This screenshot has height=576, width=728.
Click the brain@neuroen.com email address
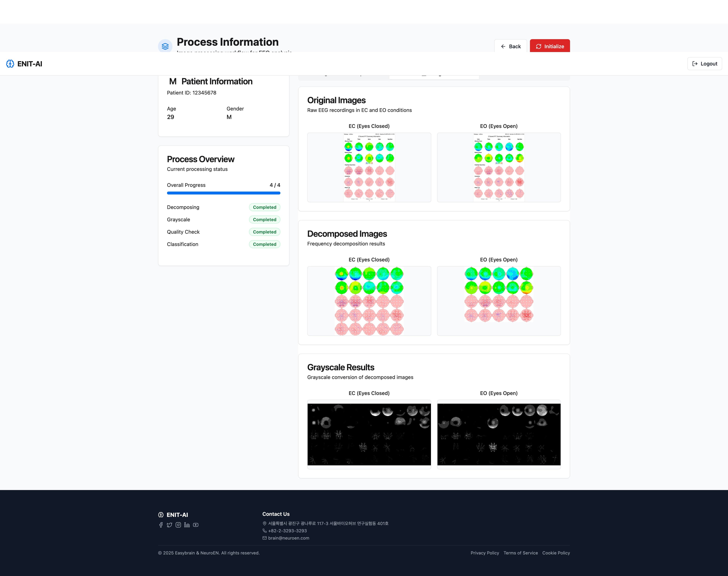pyautogui.click(x=289, y=538)
